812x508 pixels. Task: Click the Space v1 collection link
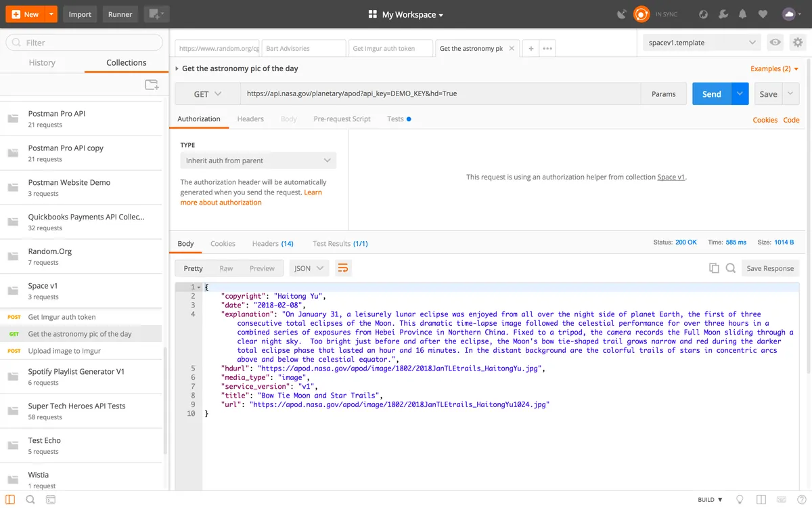[x=671, y=177]
